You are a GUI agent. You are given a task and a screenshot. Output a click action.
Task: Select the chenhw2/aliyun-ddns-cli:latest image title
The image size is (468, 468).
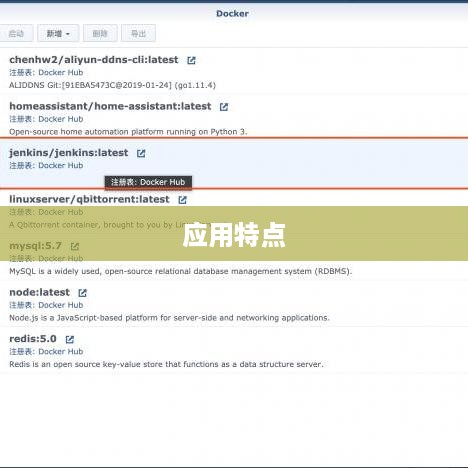94,60
